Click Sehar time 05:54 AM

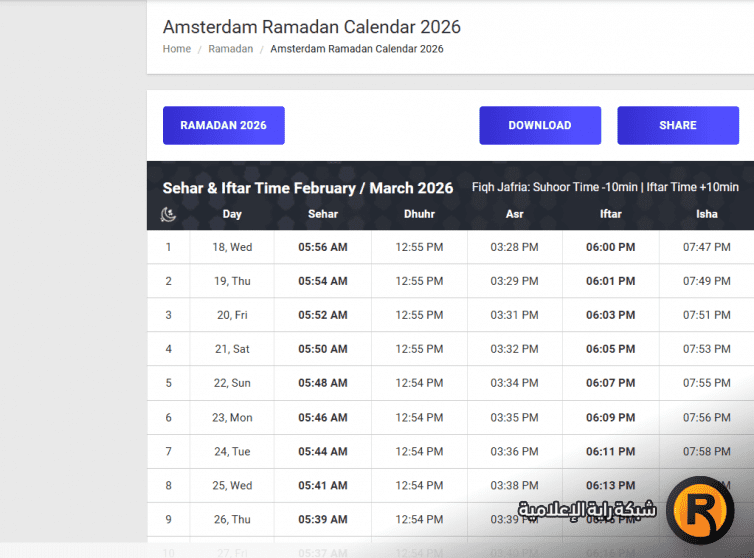coord(323,281)
